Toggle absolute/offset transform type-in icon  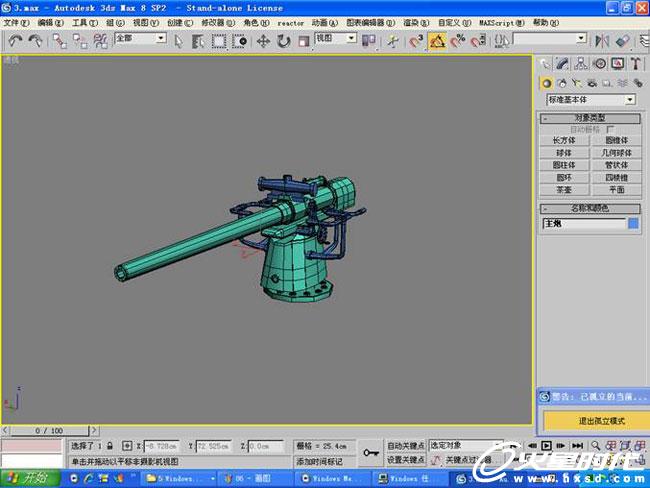[127, 446]
